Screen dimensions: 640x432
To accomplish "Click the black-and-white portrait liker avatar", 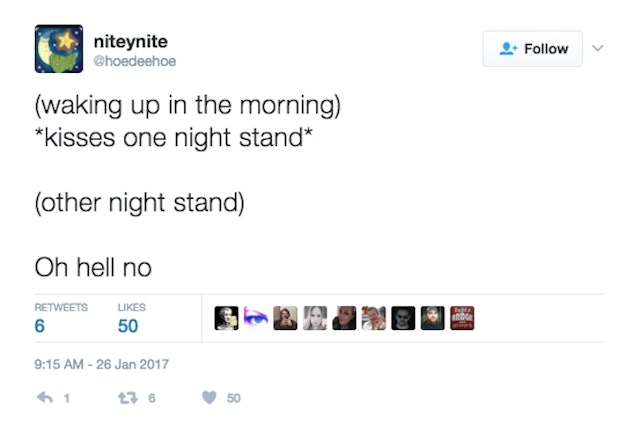I will click(x=315, y=319).
